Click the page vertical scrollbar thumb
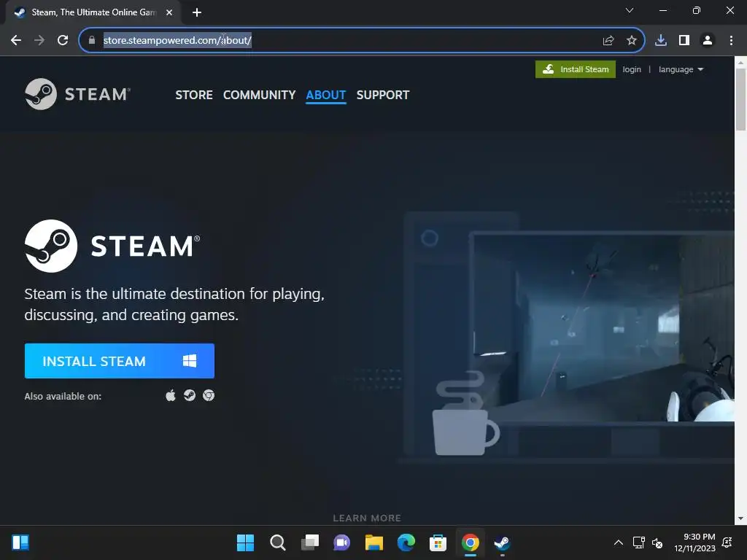Image resolution: width=747 pixels, height=560 pixels. [740, 99]
